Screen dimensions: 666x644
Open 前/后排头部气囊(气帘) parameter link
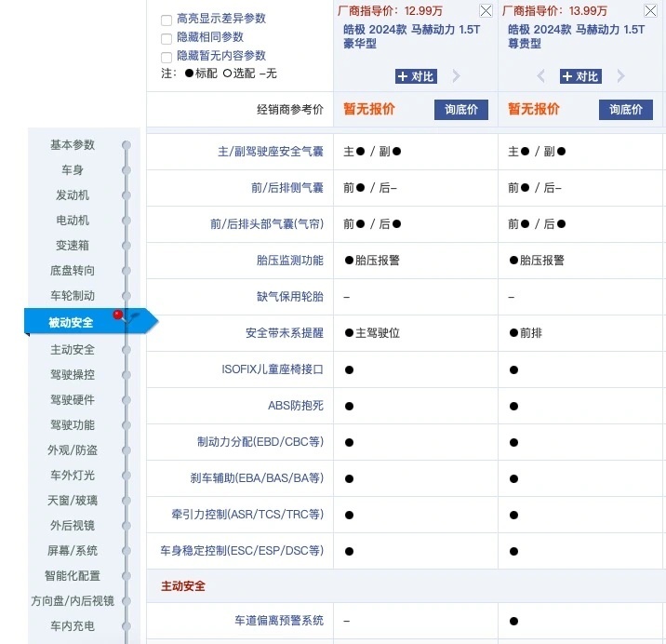click(x=267, y=224)
